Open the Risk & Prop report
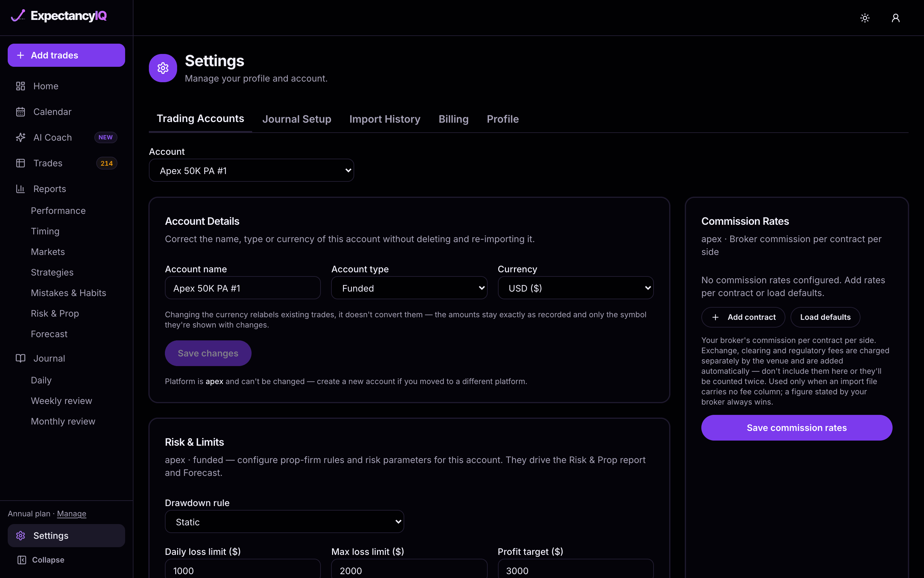Screen dimensions: 924x578 (x=55, y=313)
